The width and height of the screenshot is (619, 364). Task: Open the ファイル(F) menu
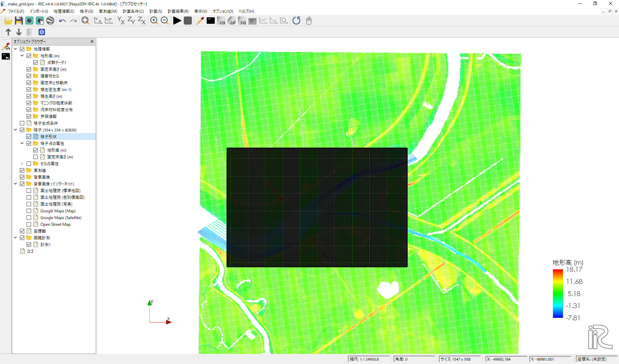pos(16,11)
